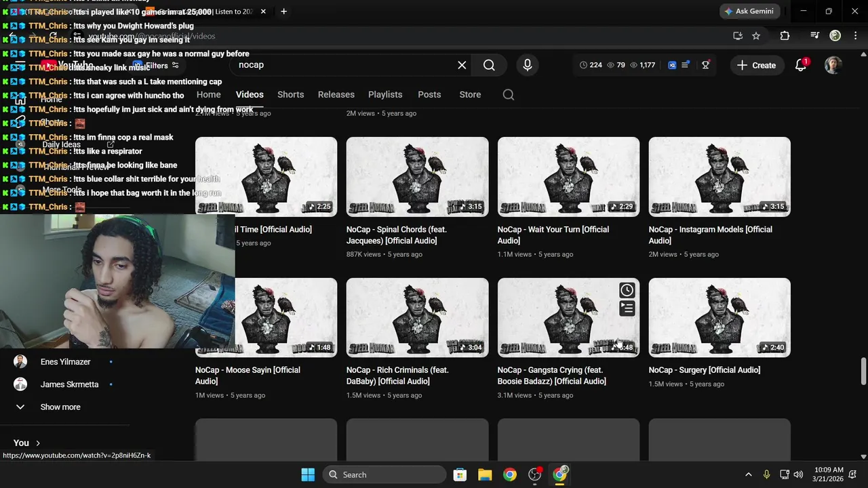Image resolution: width=868 pixels, height=488 pixels.
Task: Click the Instagram Models video thumbnail
Action: pos(719,177)
